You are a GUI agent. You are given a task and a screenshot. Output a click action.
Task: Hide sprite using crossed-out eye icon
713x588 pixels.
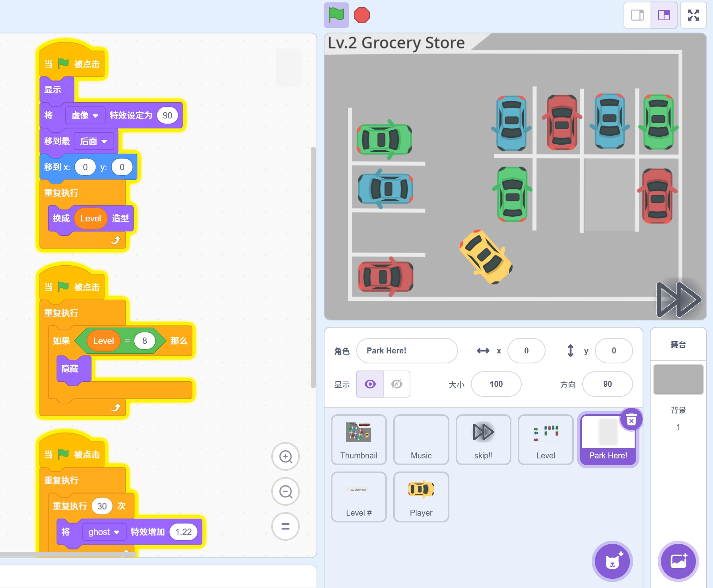(396, 384)
